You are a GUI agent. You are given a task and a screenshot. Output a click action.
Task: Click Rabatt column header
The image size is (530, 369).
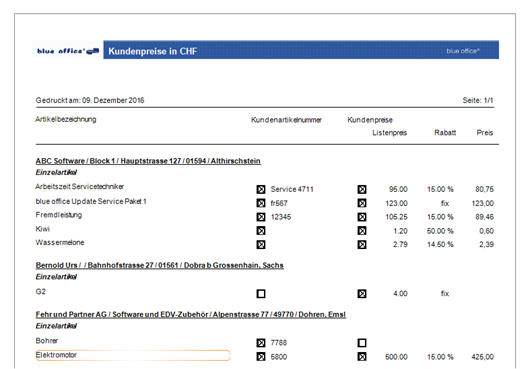(x=445, y=133)
